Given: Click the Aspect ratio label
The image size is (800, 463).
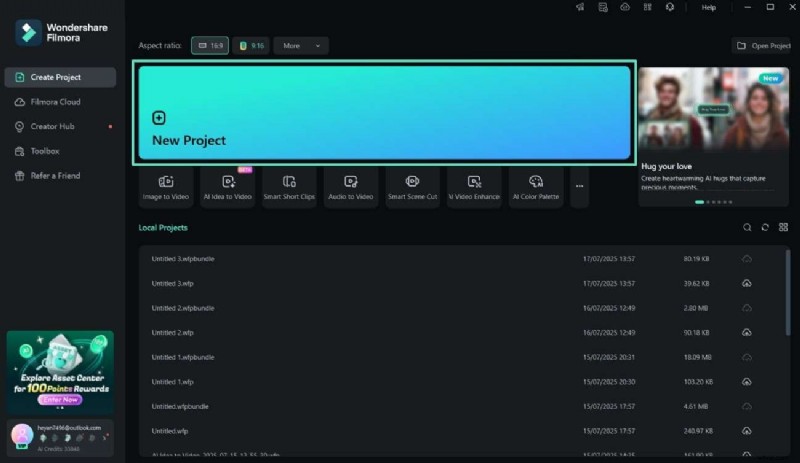Looking at the screenshot, I should [x=160, y=45].
